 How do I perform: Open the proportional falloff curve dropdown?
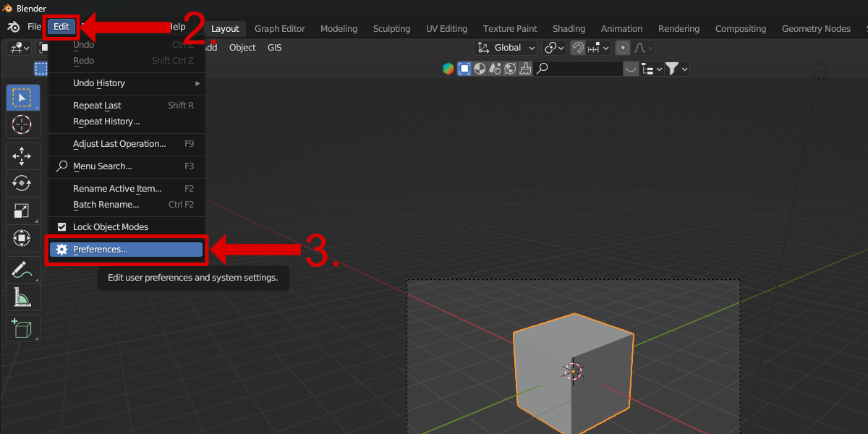point(644,48)
